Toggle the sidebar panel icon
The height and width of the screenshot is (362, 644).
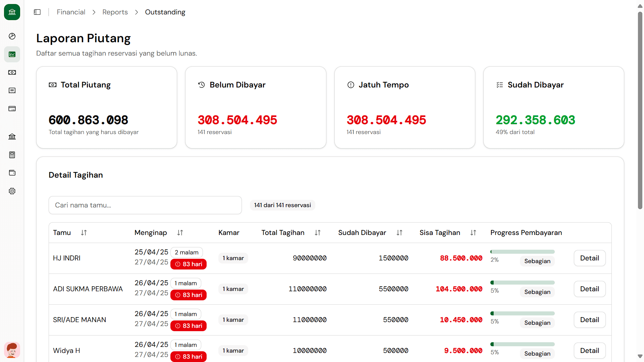coord(37,12)
